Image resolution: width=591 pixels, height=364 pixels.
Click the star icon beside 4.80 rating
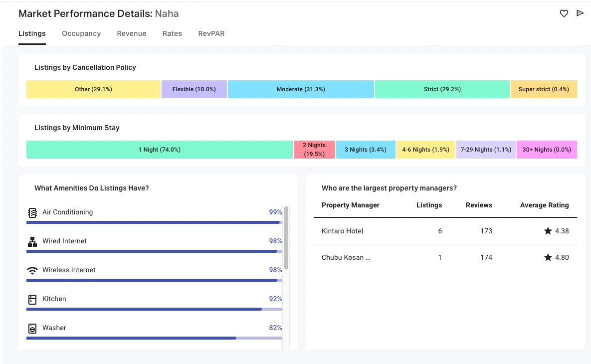(x=548, y=257)
